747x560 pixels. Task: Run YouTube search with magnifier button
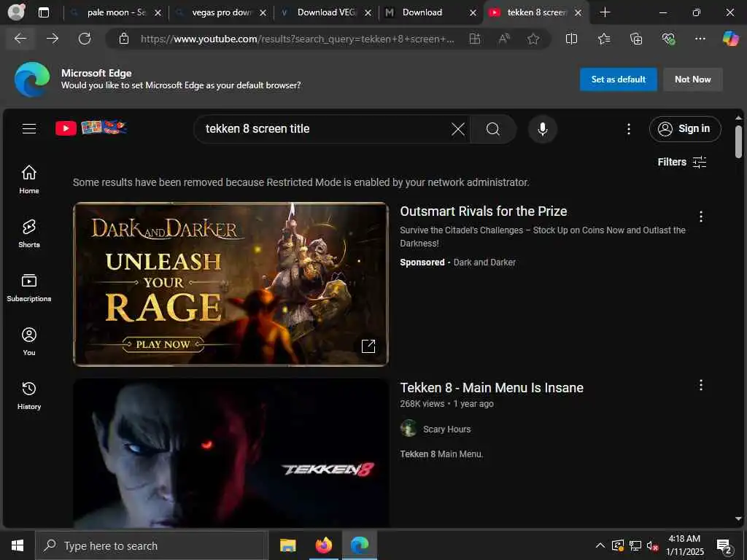493,128
